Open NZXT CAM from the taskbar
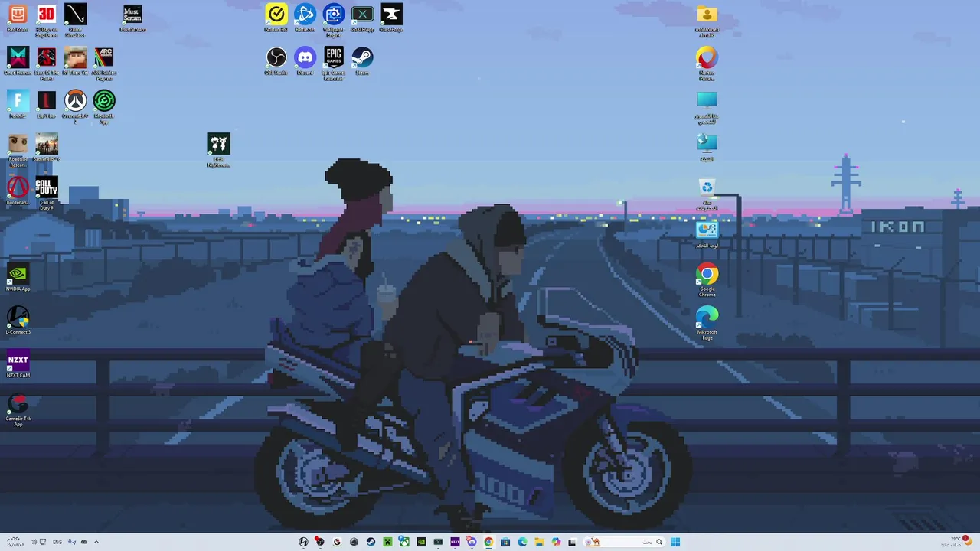 pos(455,542)
